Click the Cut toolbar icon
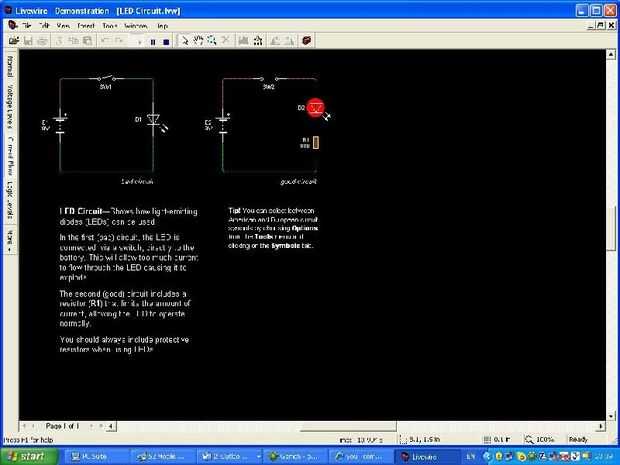 click(59, 40)
